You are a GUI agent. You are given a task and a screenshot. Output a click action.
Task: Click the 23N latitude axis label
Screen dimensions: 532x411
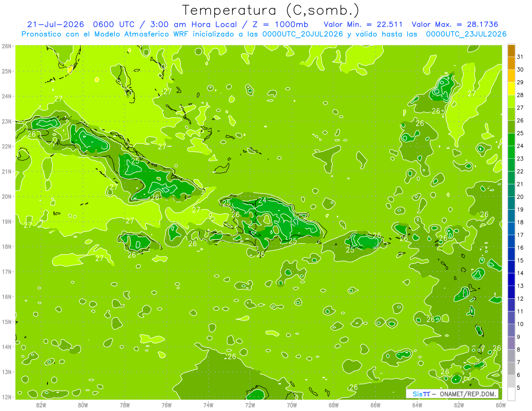pos(7,121)
